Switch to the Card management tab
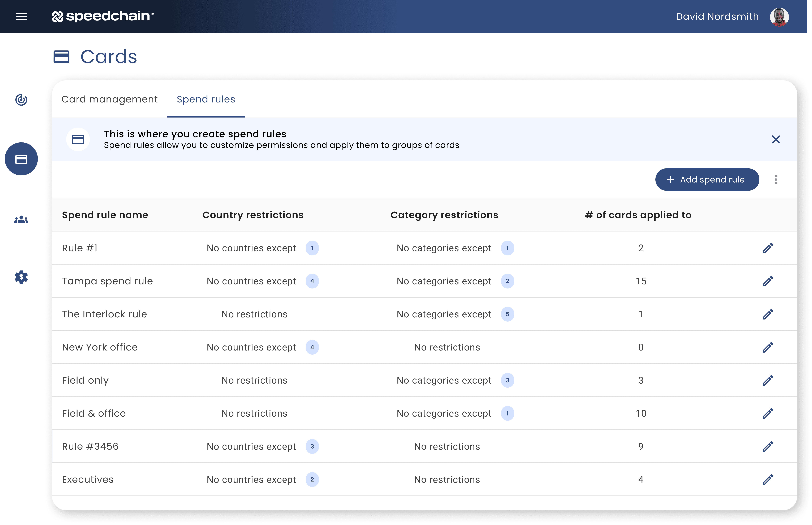 (x=109, y=99)
